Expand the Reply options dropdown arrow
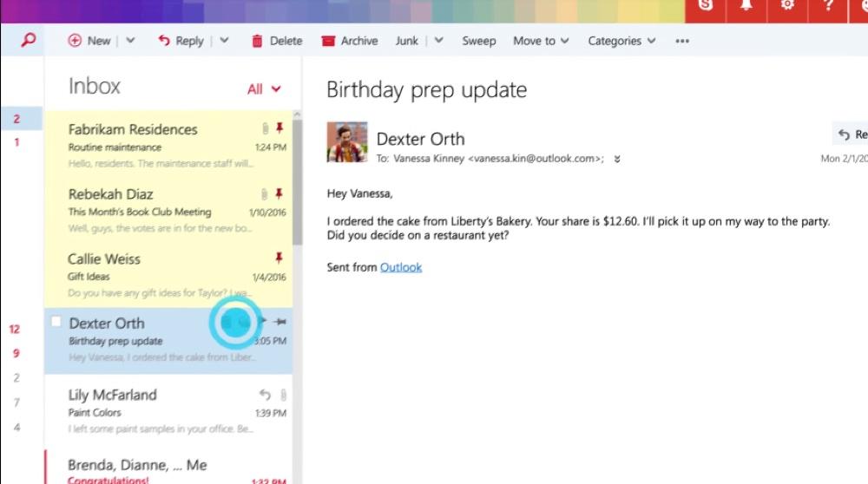 (x=224, y=41)
